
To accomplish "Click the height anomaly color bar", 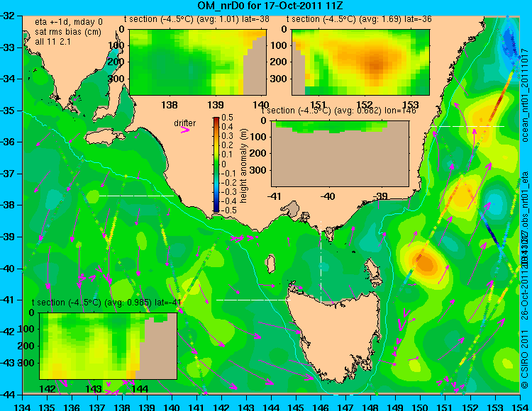I will [x=216, y=164].
